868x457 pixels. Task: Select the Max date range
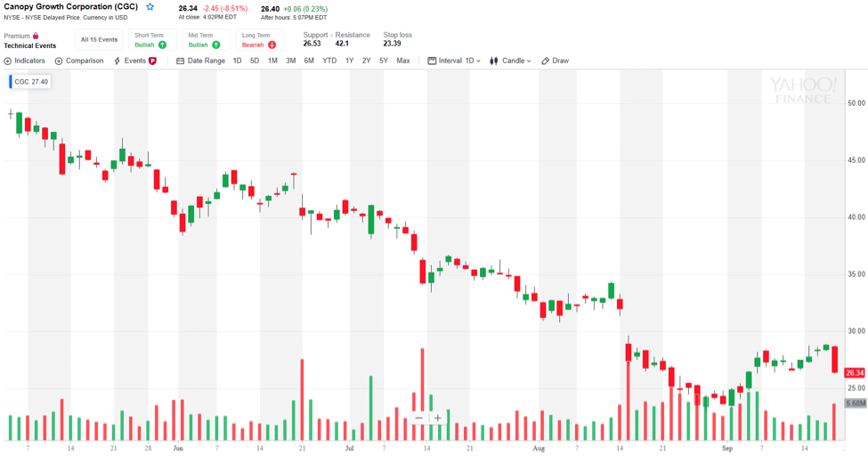403,61
